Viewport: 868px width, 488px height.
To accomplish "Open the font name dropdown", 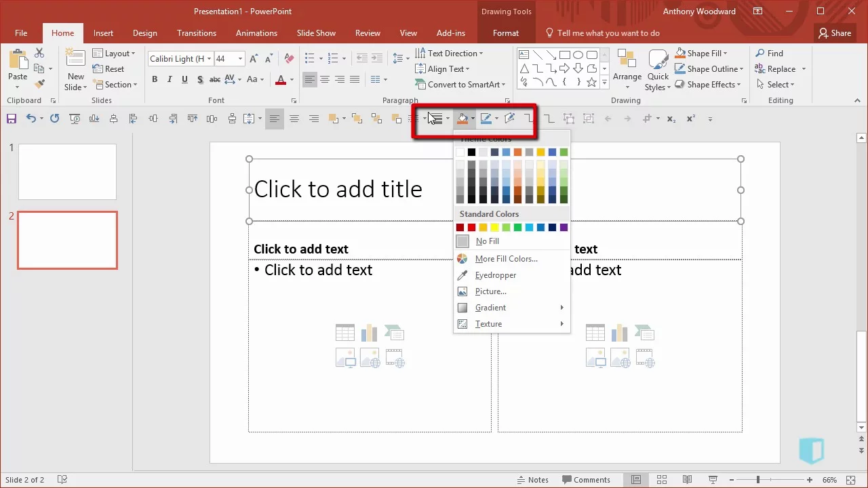I will pyautogui.click(x=210, y=59).
